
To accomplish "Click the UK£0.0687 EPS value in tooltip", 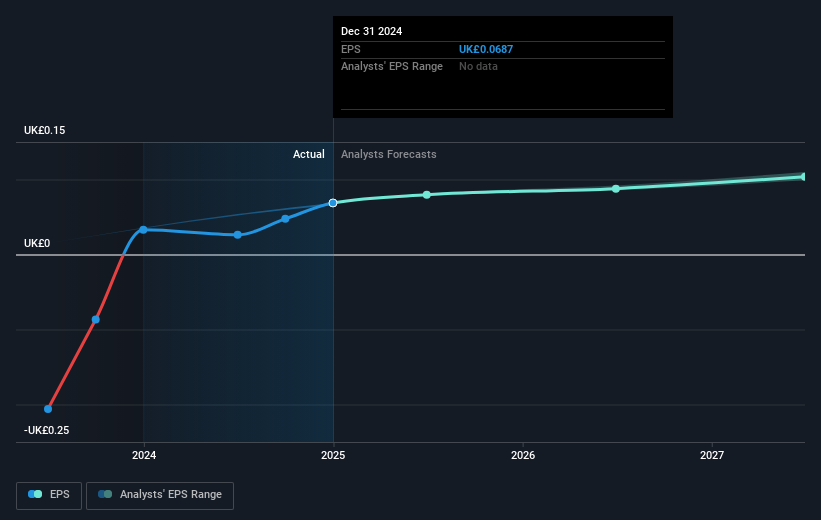I will pos(486,49).
